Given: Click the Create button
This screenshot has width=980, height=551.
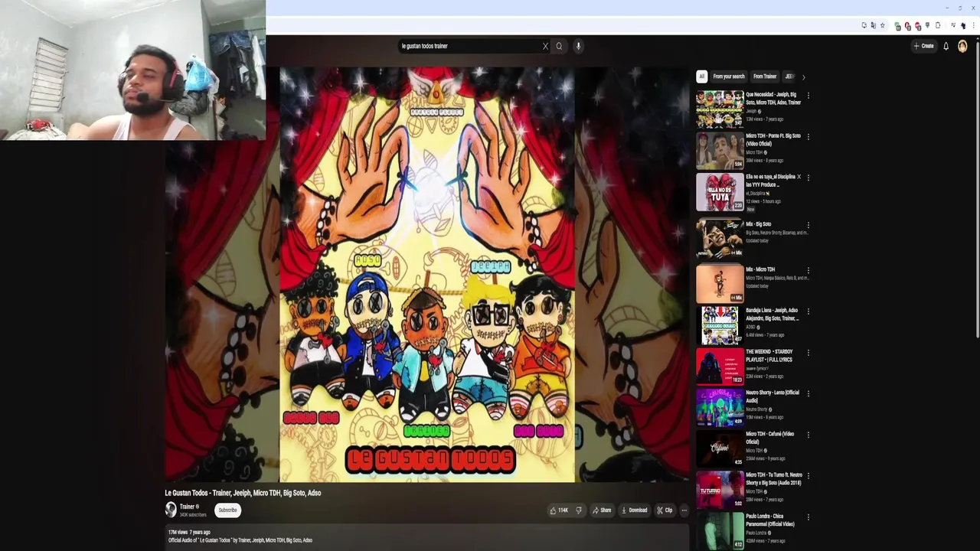Looking at the screenshot, I should click(923, 46).
